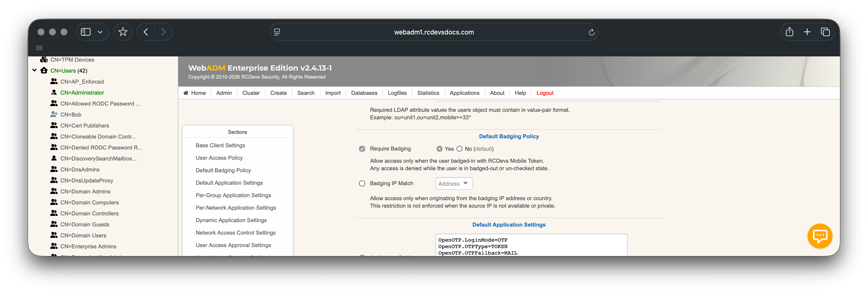This screenshot has width=868, height=293.
Task: Click the Bob user icon in tree
Action: [54, 115]
